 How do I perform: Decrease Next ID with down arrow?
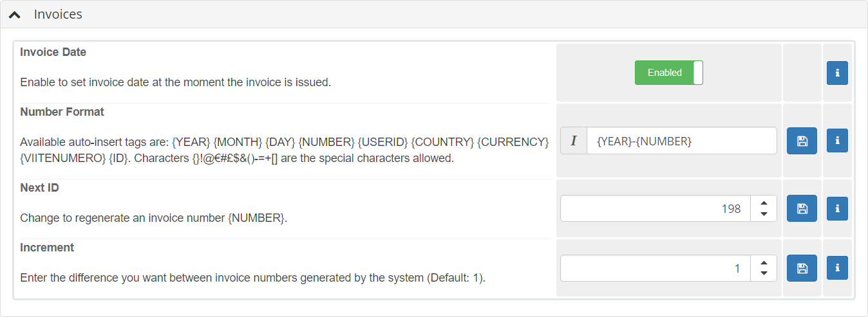click(764, 213)
